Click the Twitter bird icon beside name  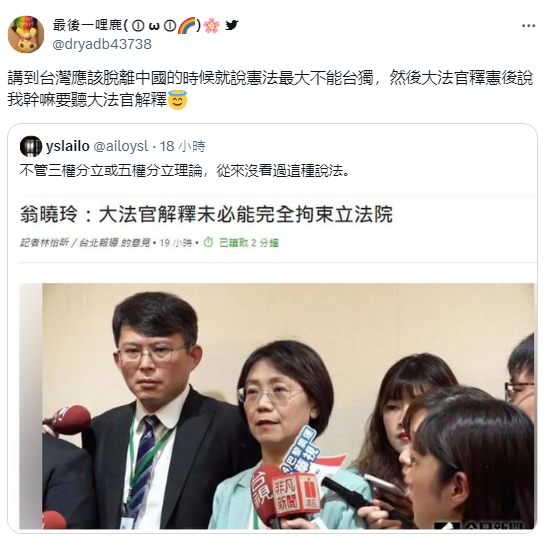tap(231, 25)
